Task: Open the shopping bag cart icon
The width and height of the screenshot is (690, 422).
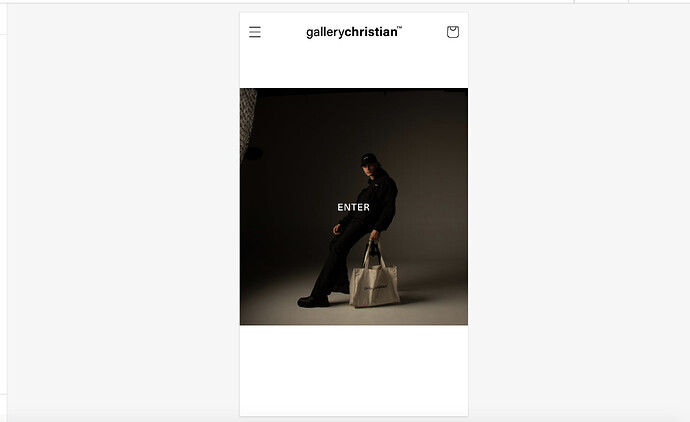Action: (x=453, y=32)
